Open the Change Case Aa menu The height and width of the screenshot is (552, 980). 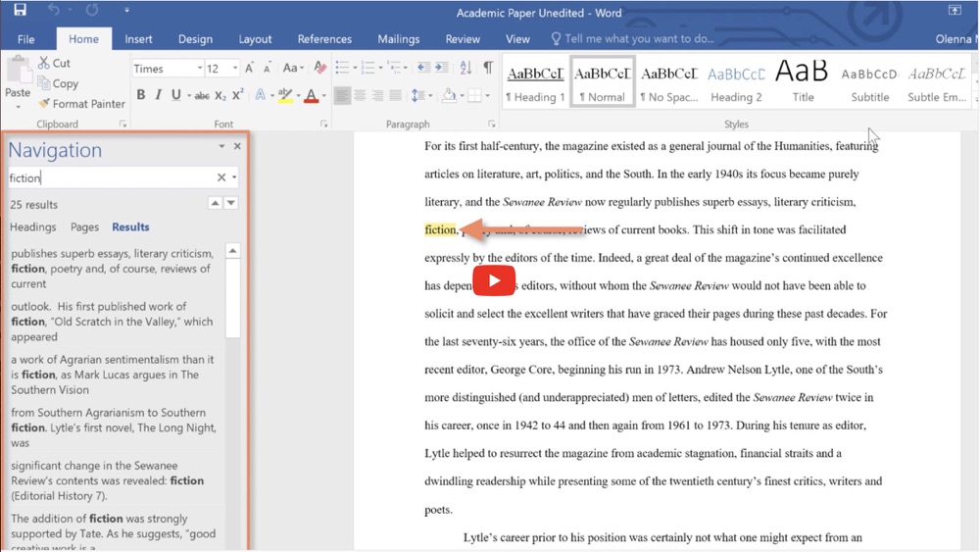[292, 68]
